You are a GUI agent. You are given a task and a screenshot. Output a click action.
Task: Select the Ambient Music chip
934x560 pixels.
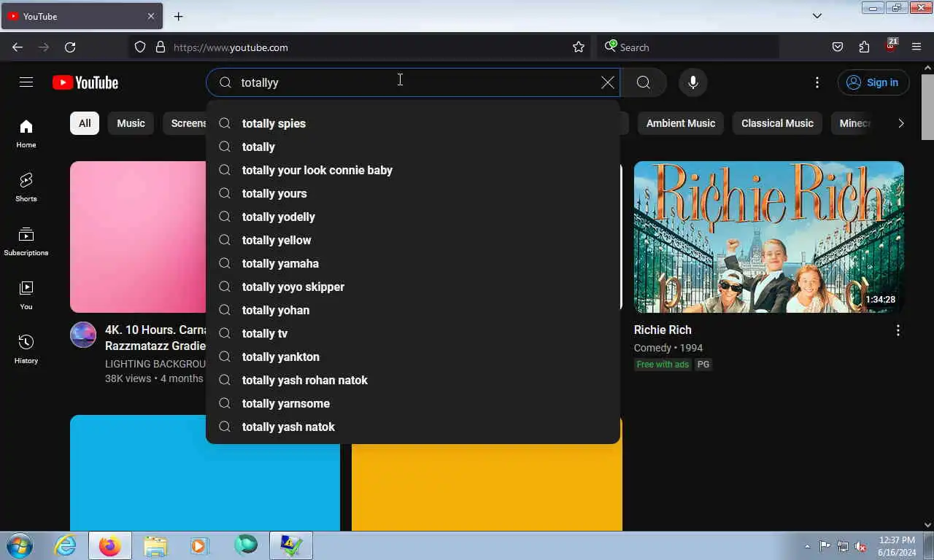(681, 123)
